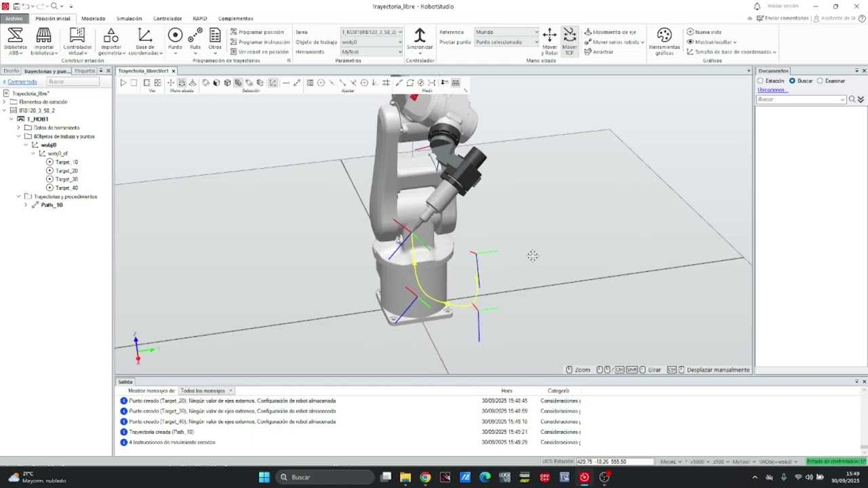This screenshot has height=488, width=868.
Task: Expand the Elementos de estación node
Action: pos(5,102)
